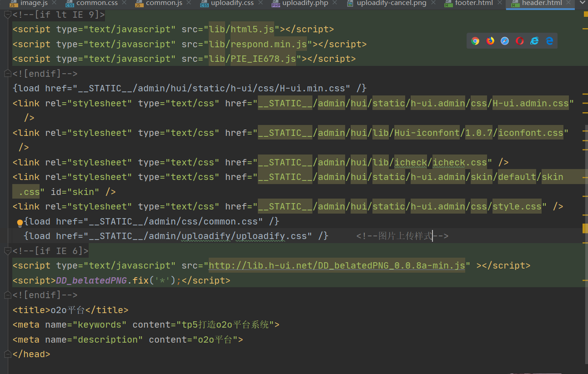Click the lib/respond.min.js source path
The width and height of the screenshot is (588, 374).
258,44
